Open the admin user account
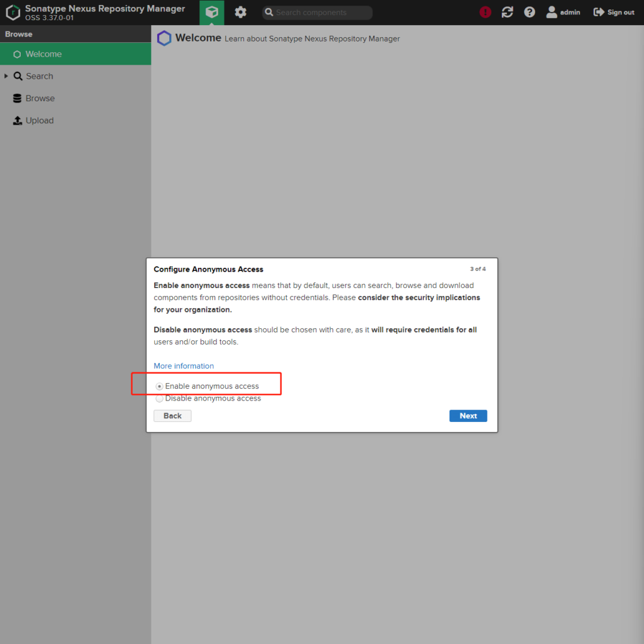644x644 pixels. coord(563,13)
